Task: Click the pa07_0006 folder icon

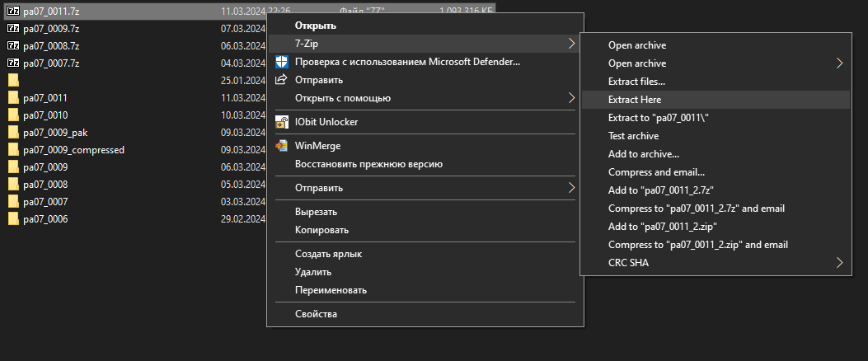Action: [14, 219]
